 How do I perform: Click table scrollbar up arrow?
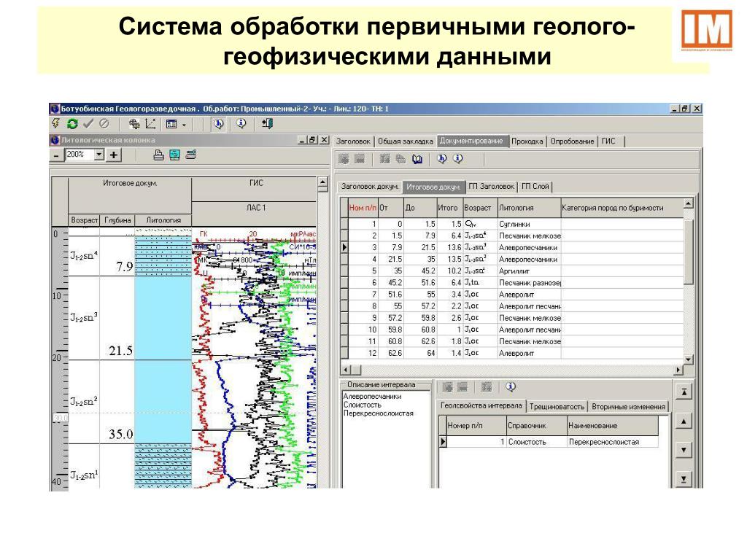(688, 204)
